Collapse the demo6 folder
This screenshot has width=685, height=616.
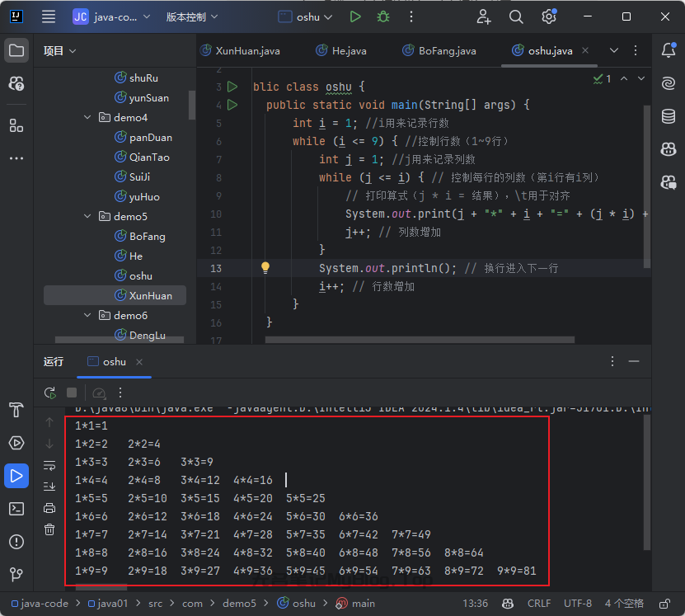click(87, 315)
